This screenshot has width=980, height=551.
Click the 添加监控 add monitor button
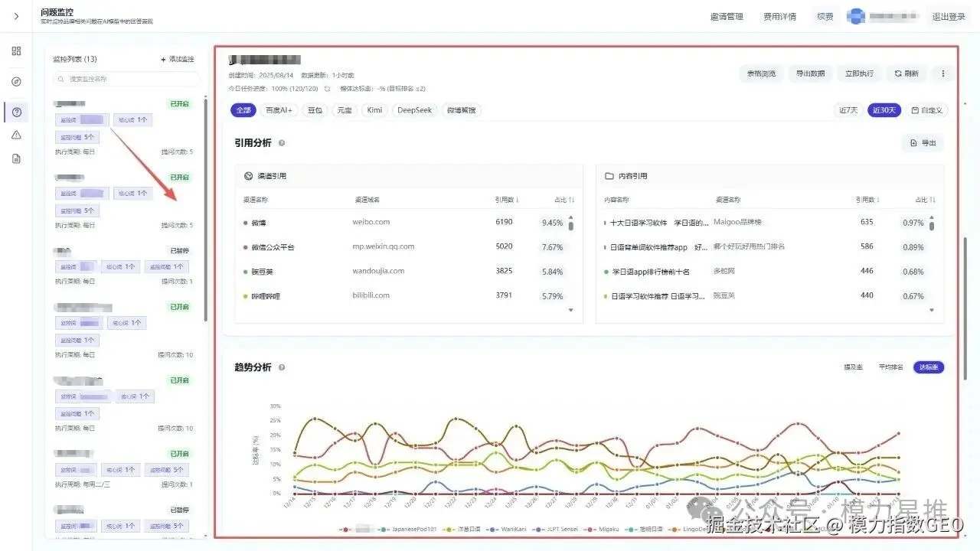[x=177, y=59]
